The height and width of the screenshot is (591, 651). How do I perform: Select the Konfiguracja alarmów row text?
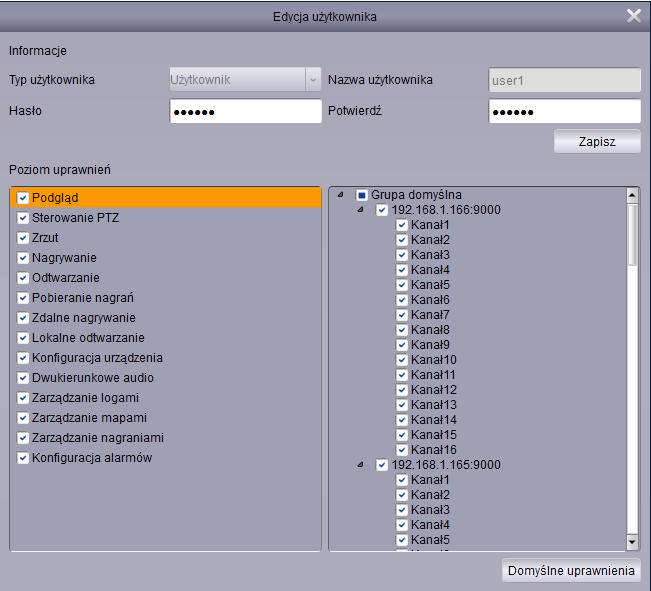[92, 458]
